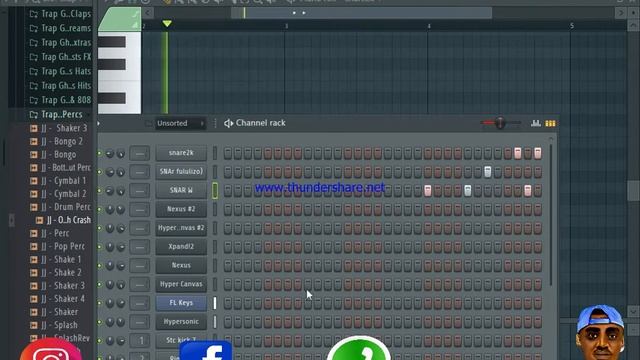640x360 pixels.
Task: Preview the JJ - Shake 1 sample
Action: (x=61, y=259)
